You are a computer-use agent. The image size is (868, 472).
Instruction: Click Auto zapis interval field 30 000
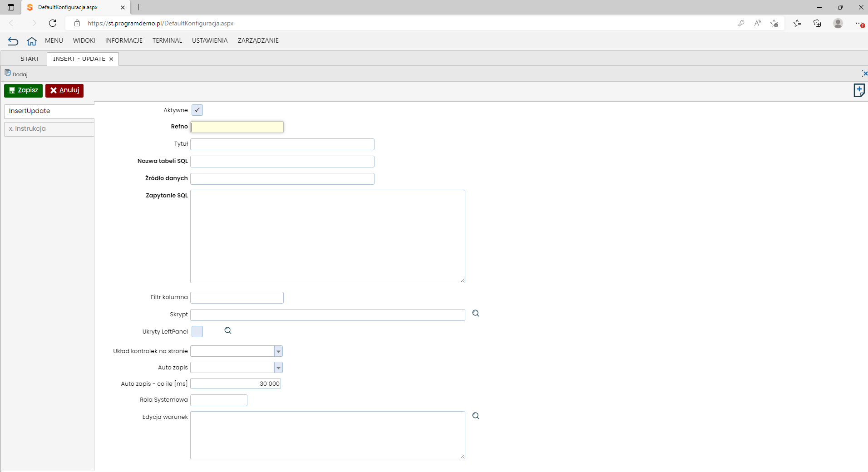click(236, 384)
